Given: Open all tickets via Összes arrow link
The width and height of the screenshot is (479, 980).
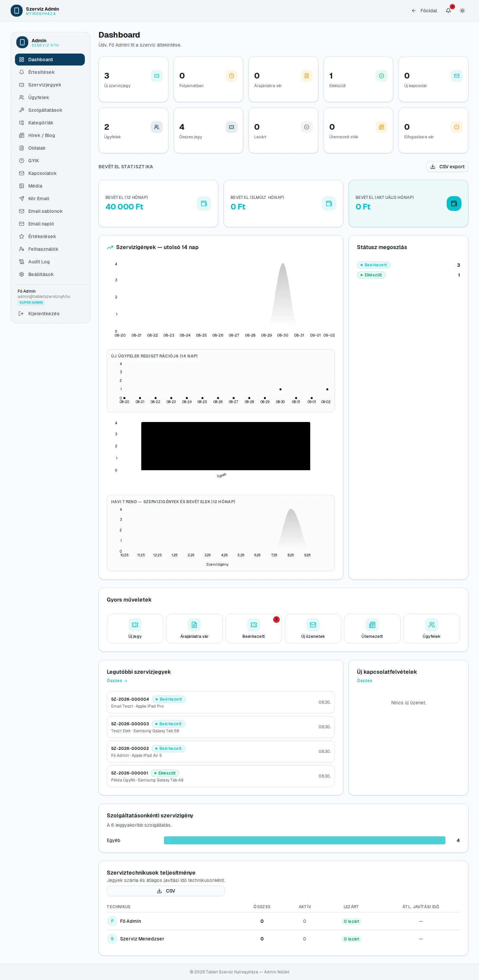Looking at the screenshot, I should (x=117, y=681).
